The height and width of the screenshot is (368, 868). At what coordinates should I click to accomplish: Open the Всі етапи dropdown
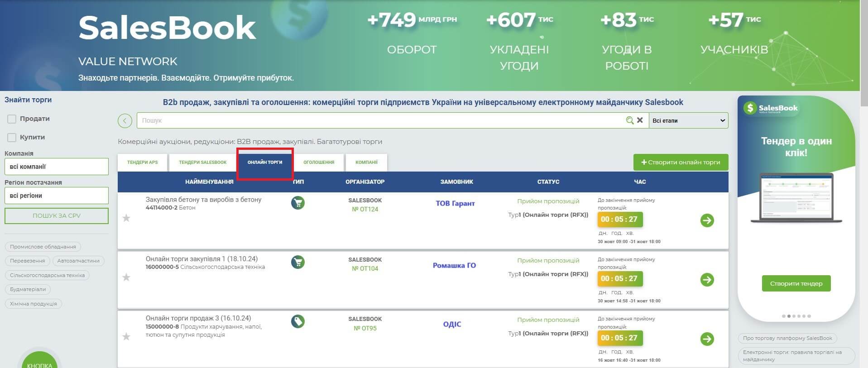(x=689, y=120)
